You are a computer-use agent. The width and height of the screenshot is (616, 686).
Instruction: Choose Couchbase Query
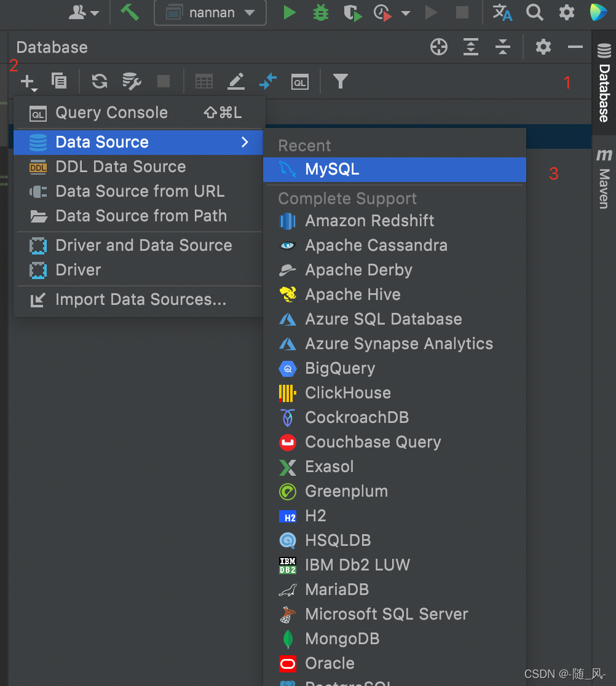394,442
